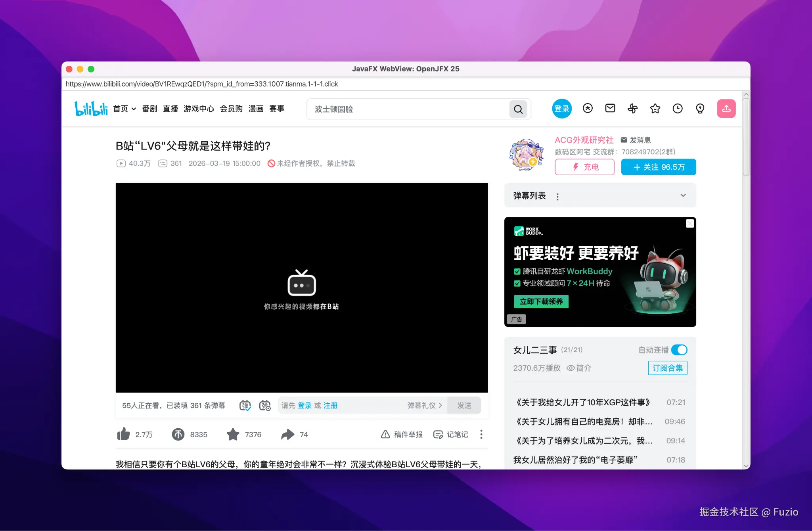The width and height of the screenshot is (812, 531).
Task: Select 番剧 in the top menu
Action: (x=149, y=109)
